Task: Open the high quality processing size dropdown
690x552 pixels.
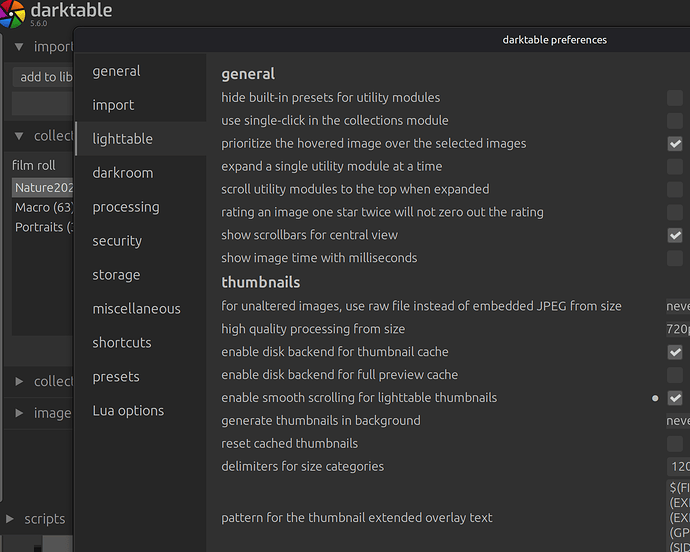Action: 678,329
